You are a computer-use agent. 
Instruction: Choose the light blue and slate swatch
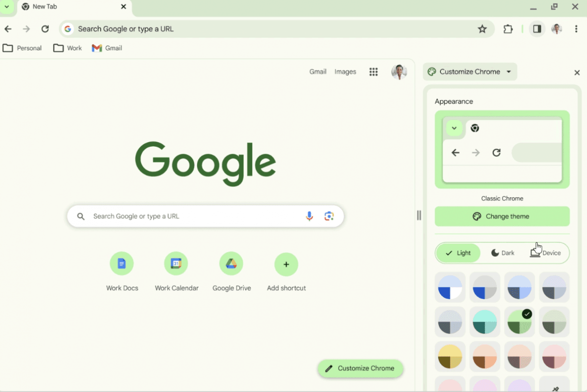click(x=519, y=287)
